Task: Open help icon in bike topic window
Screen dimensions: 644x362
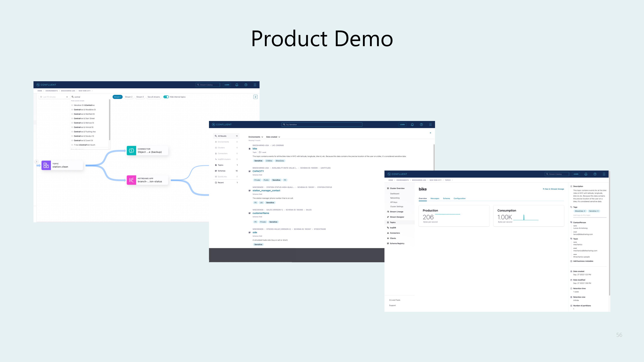Action: coord(595,174)
